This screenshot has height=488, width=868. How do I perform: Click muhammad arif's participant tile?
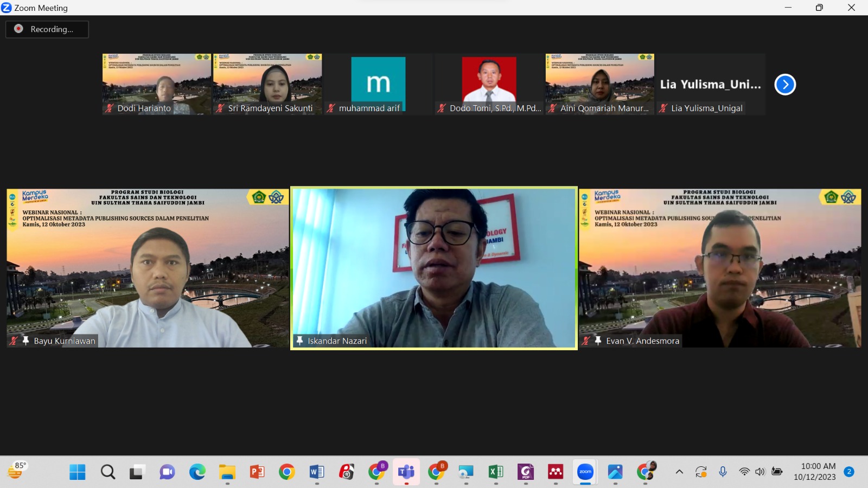[378, 84]
